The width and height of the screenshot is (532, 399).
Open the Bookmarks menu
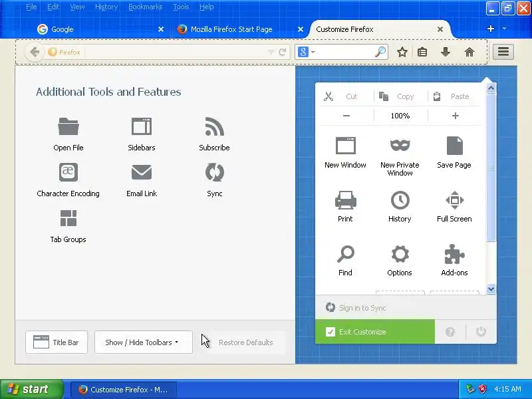(145, 7)
